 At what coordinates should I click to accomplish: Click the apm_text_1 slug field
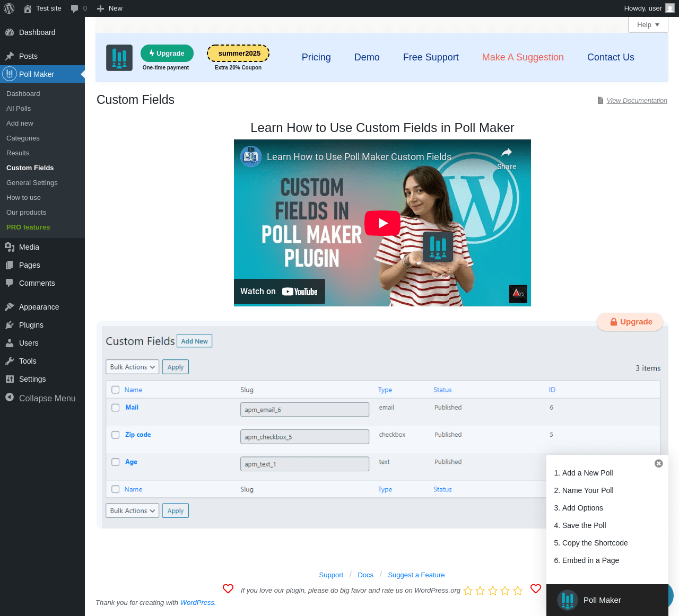pyautogui.click(x=304, y=464)
